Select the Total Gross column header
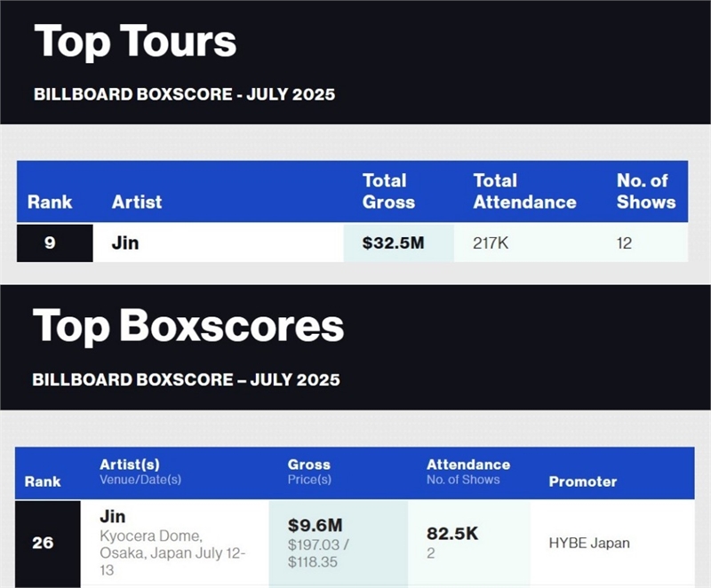This screenshot has height=588, width=711. 388,191
